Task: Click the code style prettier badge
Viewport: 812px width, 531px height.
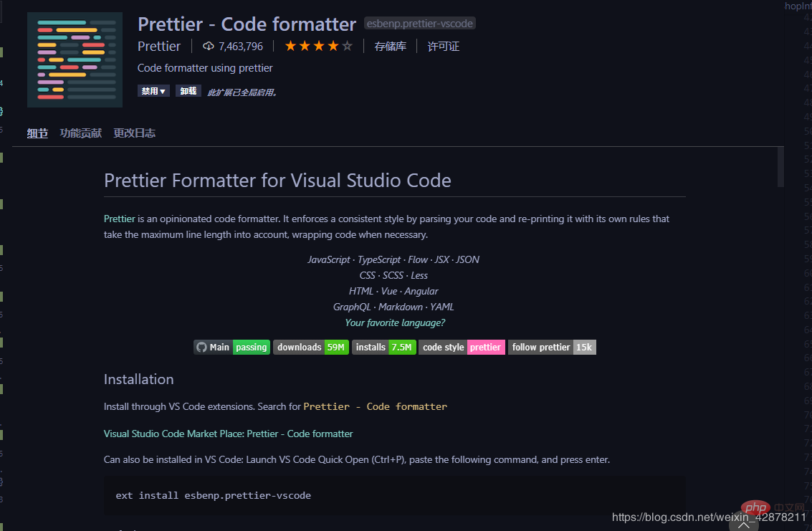Action: [x=462, y=347]
